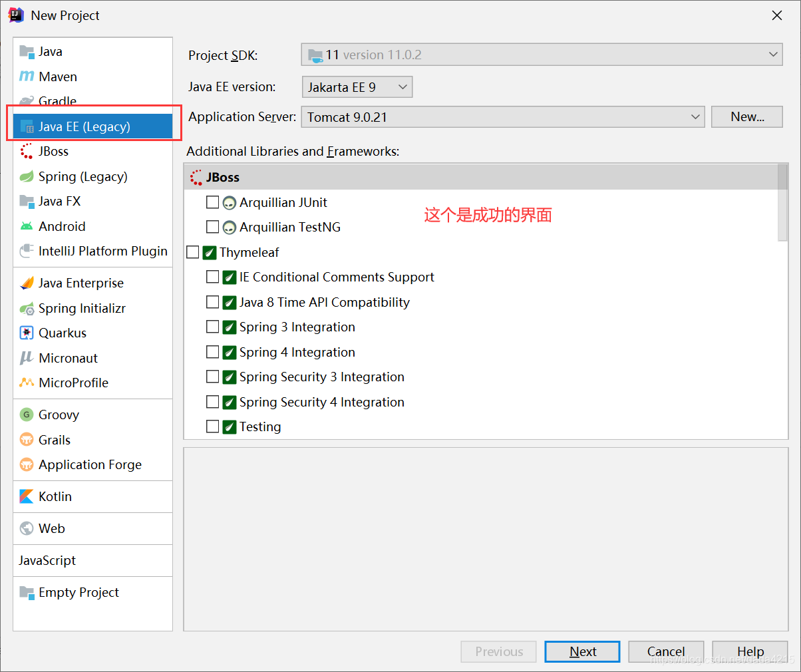Click the Thymeleaf green leaf icon

point(210,252)
